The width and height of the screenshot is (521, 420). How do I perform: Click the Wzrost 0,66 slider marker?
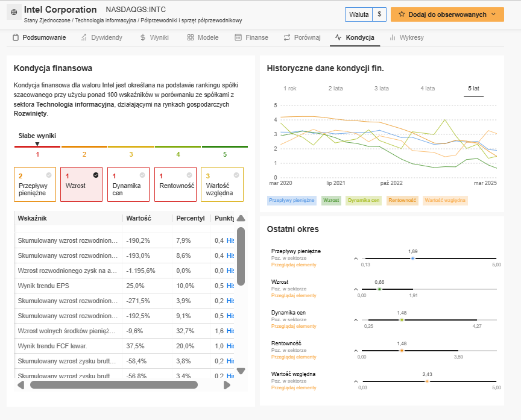(379, 289)
